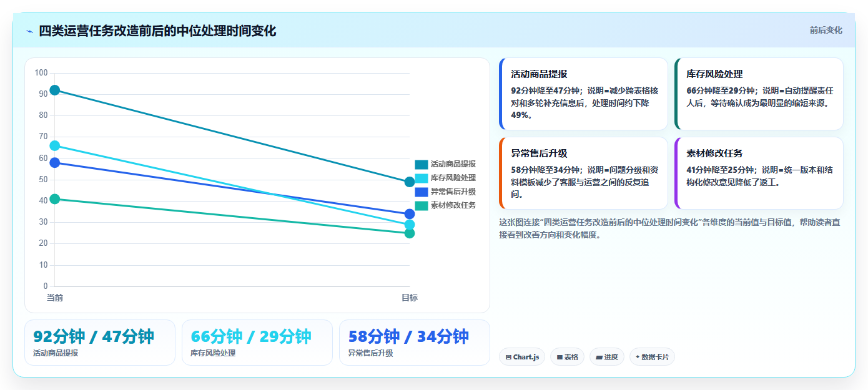Toggle 异常售后升级 legend color box
The width and height of the screenshot is (868, 390).
pyautogui.click(x=422, y=192)
